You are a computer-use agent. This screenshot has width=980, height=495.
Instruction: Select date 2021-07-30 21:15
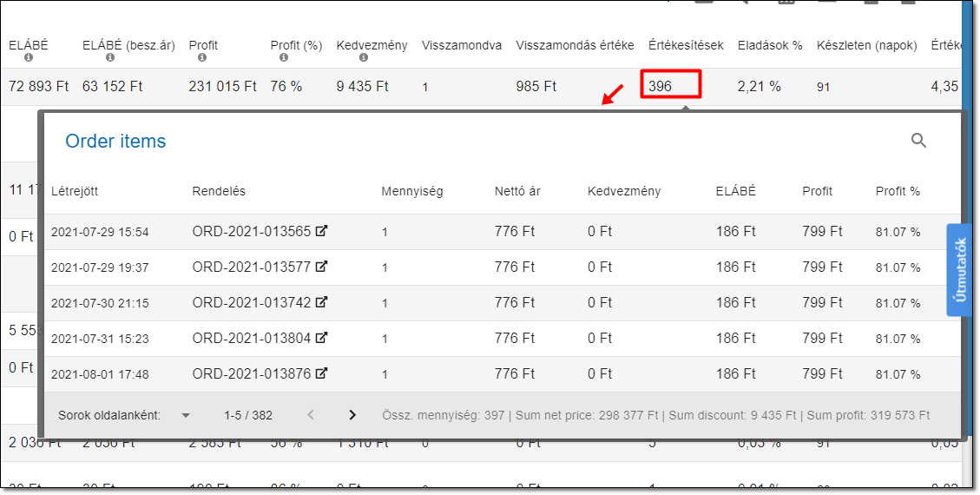click(x=100, y=303)
